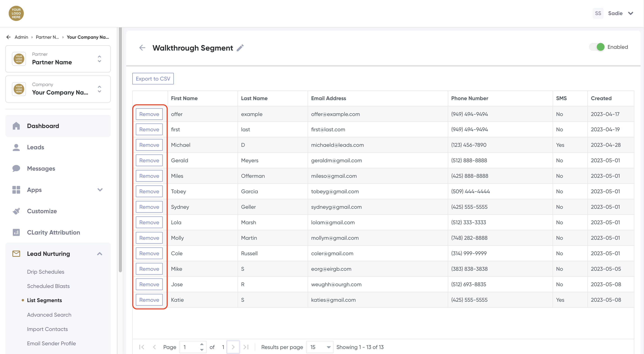Jump to last page in pagination
Viewport: 644px width, 354px height.
coord(246,347)
